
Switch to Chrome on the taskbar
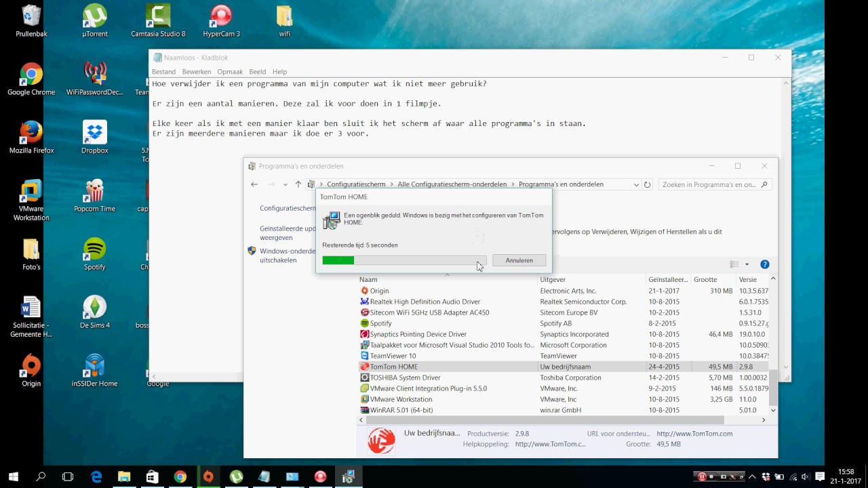click(180, 477)
